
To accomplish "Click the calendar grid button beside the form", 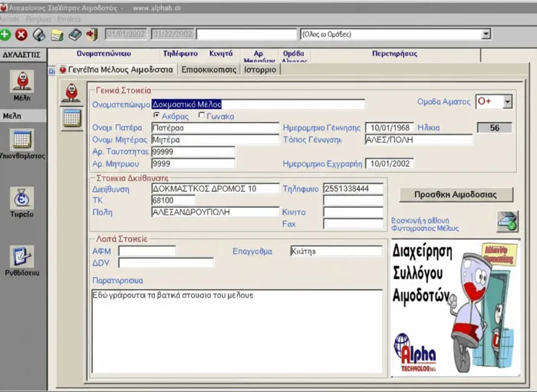I will click(71, 117).
